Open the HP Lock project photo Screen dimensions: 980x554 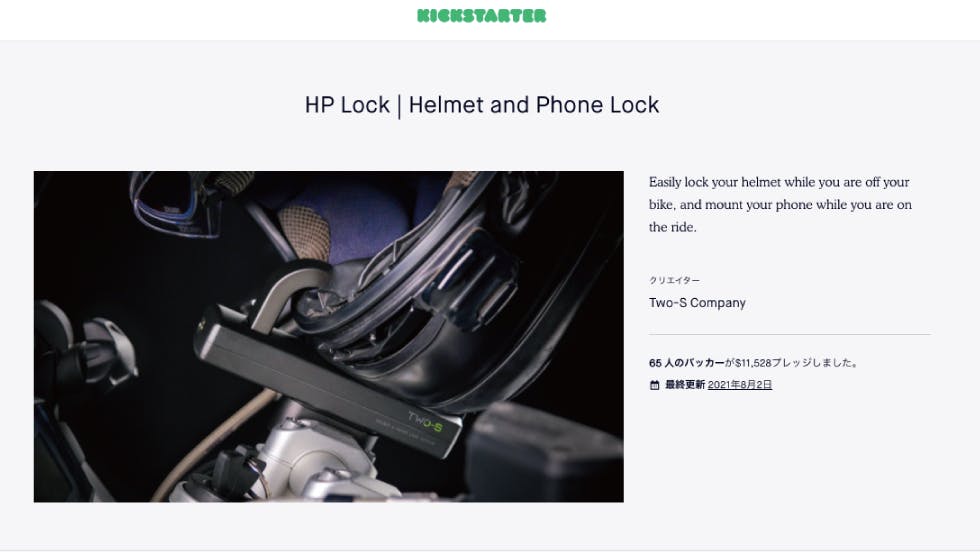[329, 336]
